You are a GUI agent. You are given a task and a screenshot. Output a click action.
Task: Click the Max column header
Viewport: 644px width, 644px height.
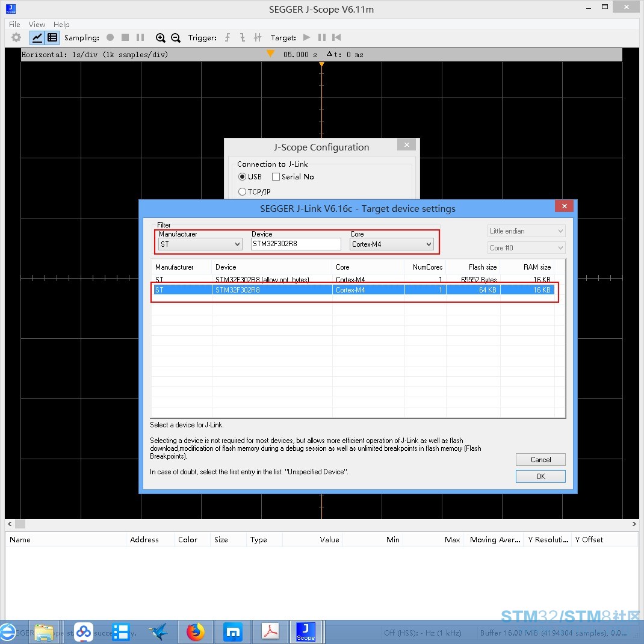tap(433, 540)
